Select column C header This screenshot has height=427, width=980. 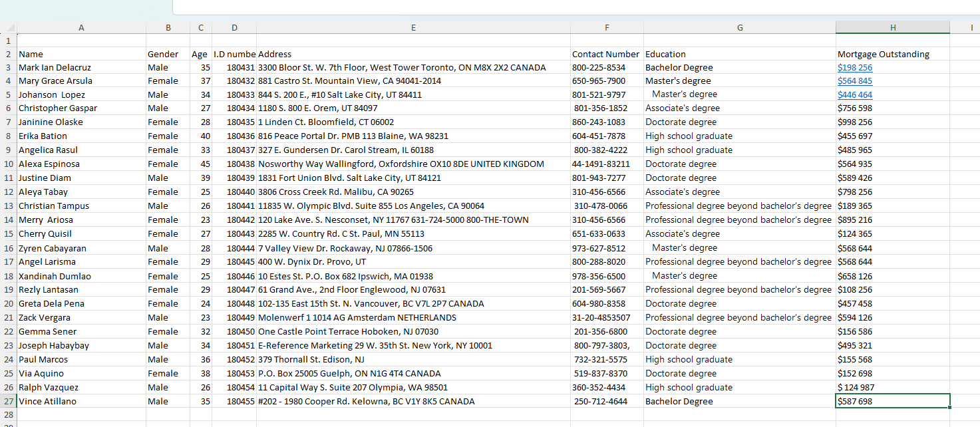tap(201, 27)
